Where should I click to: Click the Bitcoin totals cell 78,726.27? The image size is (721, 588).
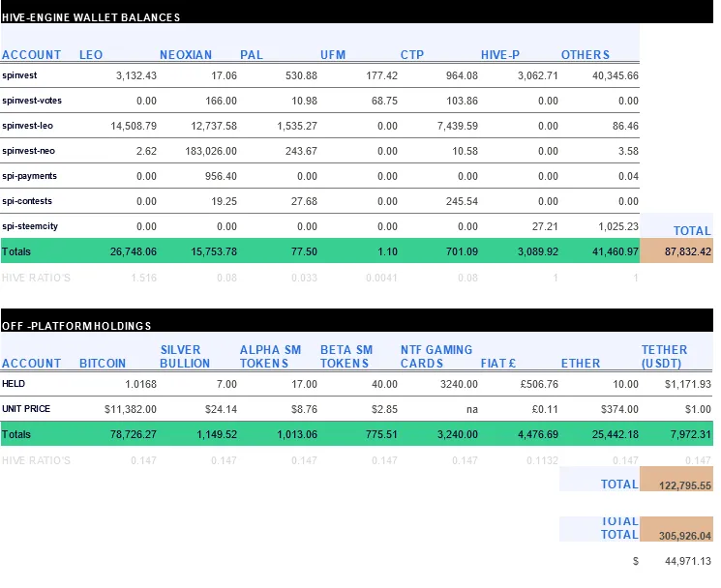[134, 434]
